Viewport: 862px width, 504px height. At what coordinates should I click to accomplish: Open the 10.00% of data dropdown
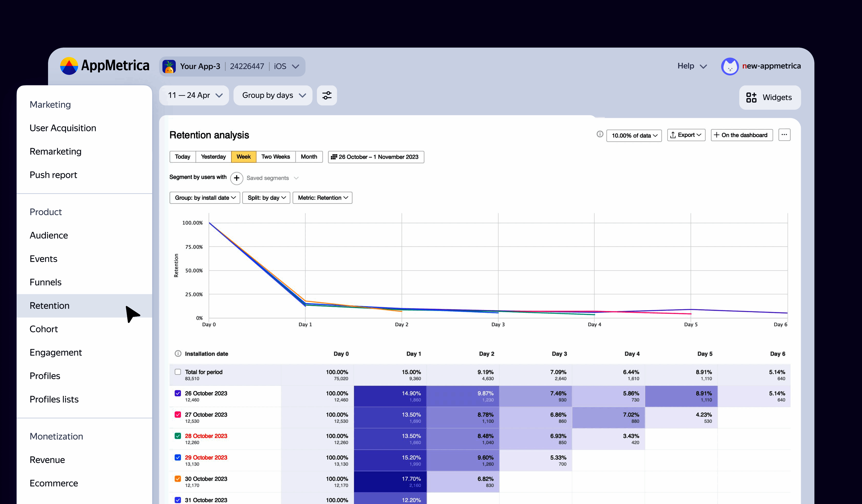(634, 135)
